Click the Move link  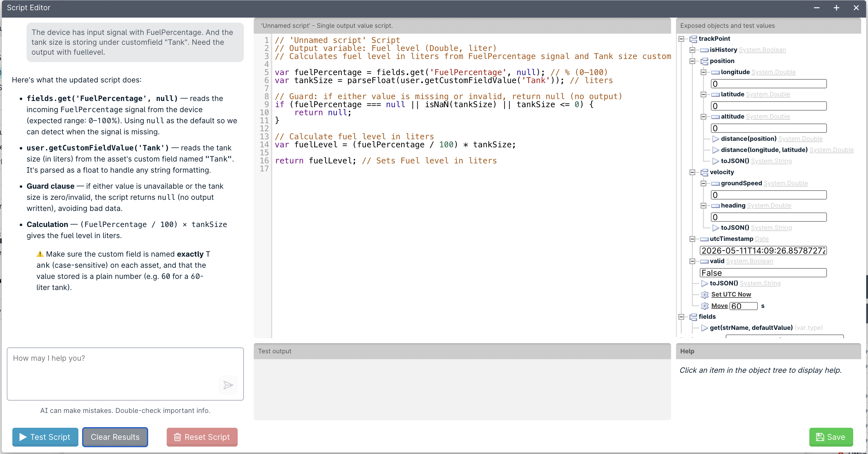pyautogui.click(x=720, y=306)
